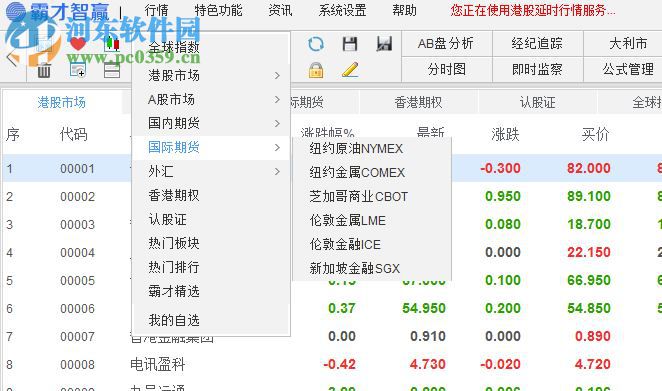This screenshot has width=662, height=391.
Task: Expand the A股市场 submenu arrow
Action: tap(277, 100)
